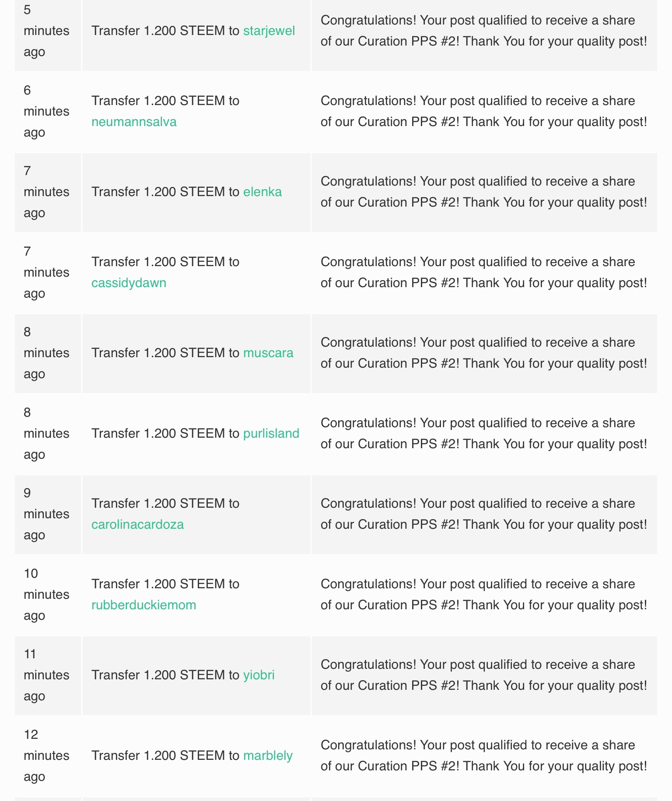Click the elenka username link
Viewport: 672px width, 801px height.
pyautogui.click(x=262, y=192)
